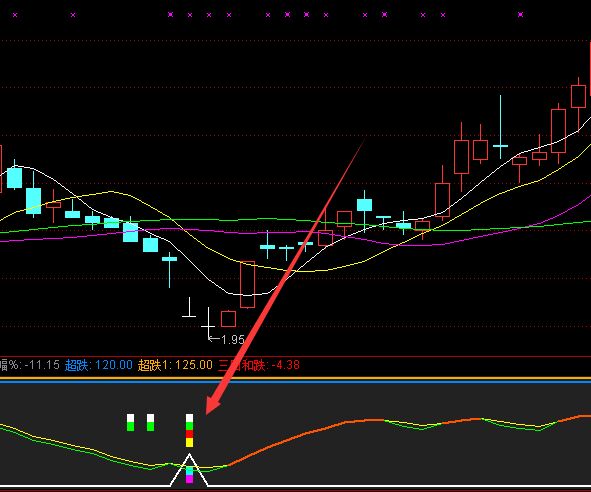The width and height of the screenshot is (591, 492).
Task: Click the cyan-magenta block inside the triangle
Action: (189, 475)
